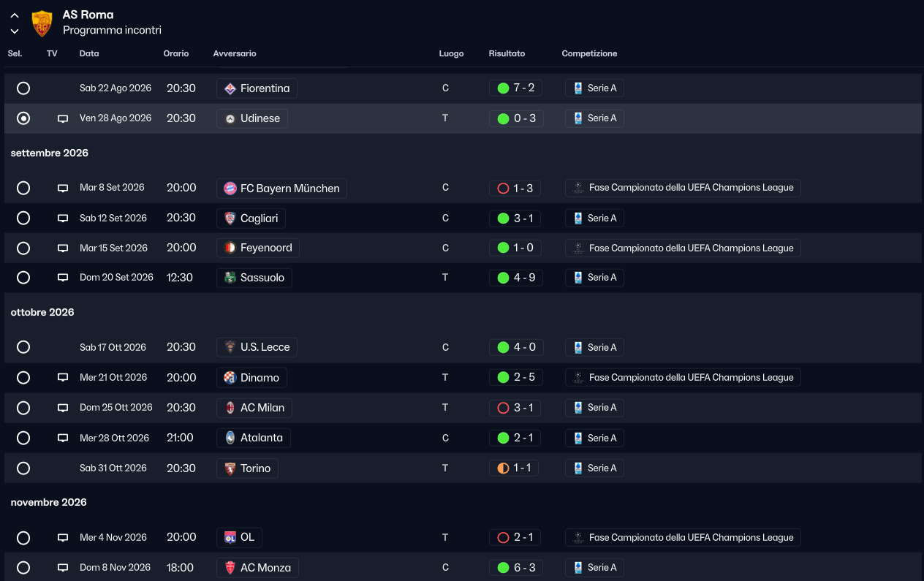Viewport: 924px width, 581px height.
Task: Click the Serie A logo in Fiorentina row
Action: click(578, 88)
